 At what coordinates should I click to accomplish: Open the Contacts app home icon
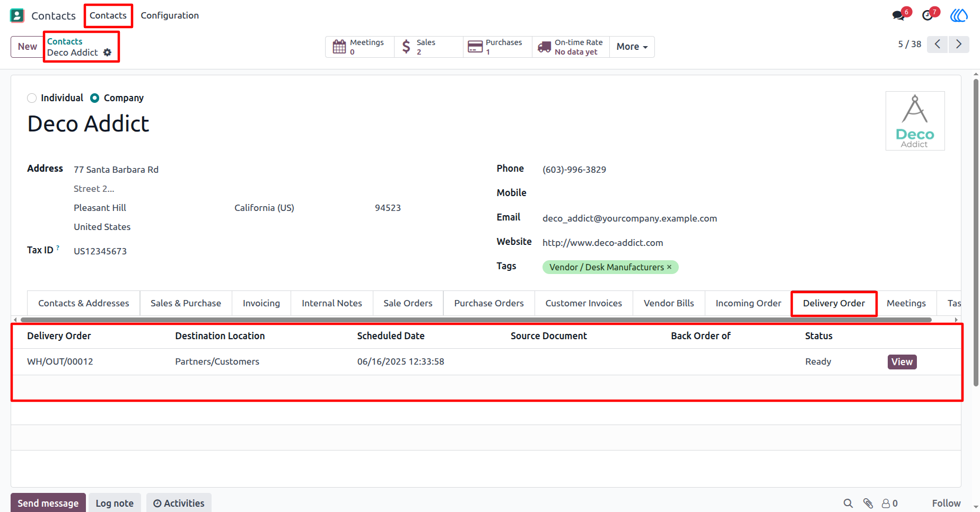(17, 15)
